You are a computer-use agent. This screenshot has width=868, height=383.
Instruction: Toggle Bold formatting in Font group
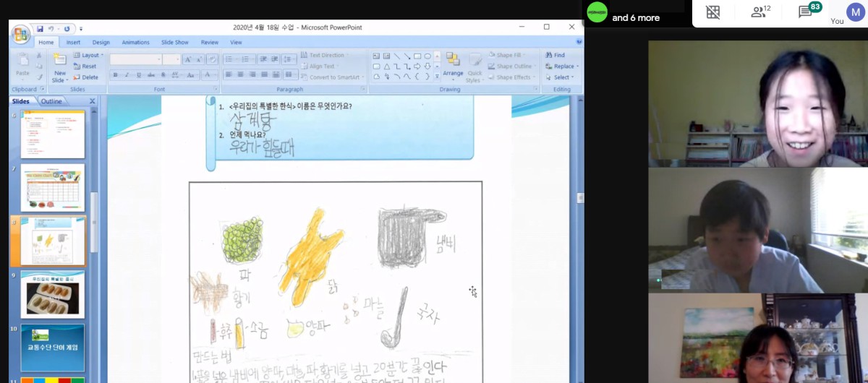(115, 75)
